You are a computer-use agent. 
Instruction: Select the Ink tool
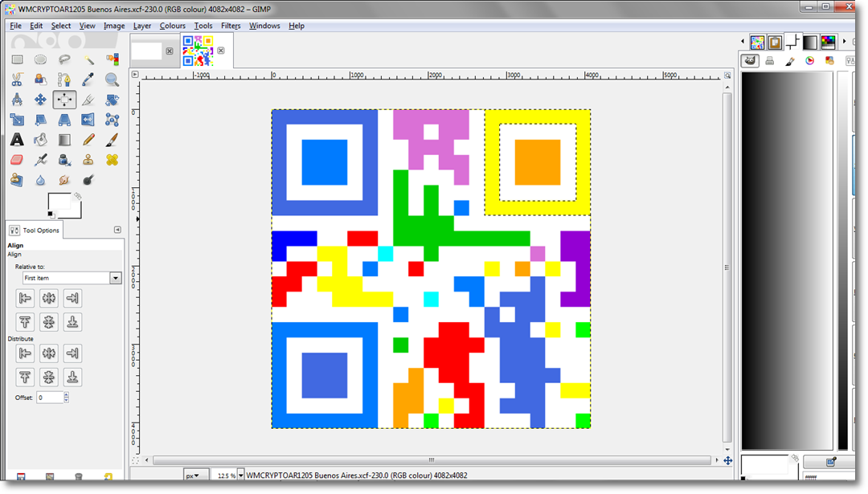coord(64,160)
